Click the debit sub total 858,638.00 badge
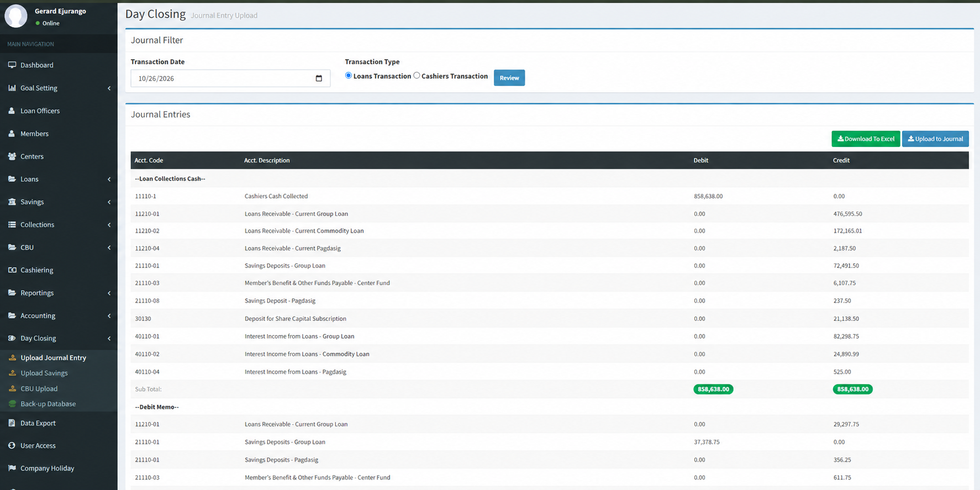 [713, 389]
